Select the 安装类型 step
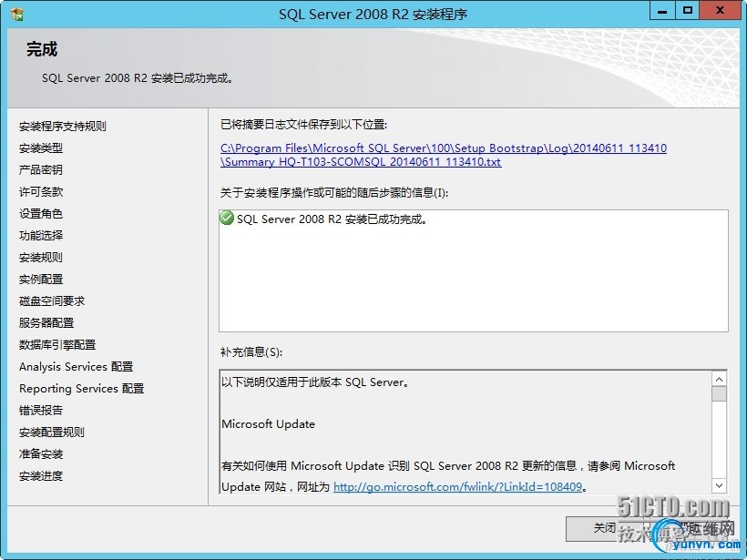 pyautogui.click(x=41, y=148)
